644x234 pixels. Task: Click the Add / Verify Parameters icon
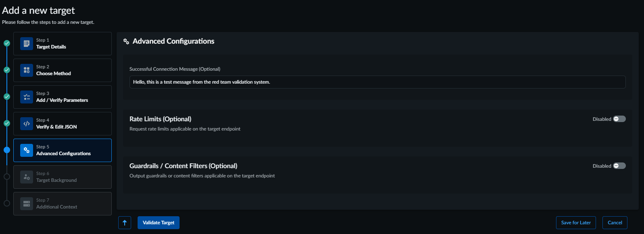coord(27,97)
